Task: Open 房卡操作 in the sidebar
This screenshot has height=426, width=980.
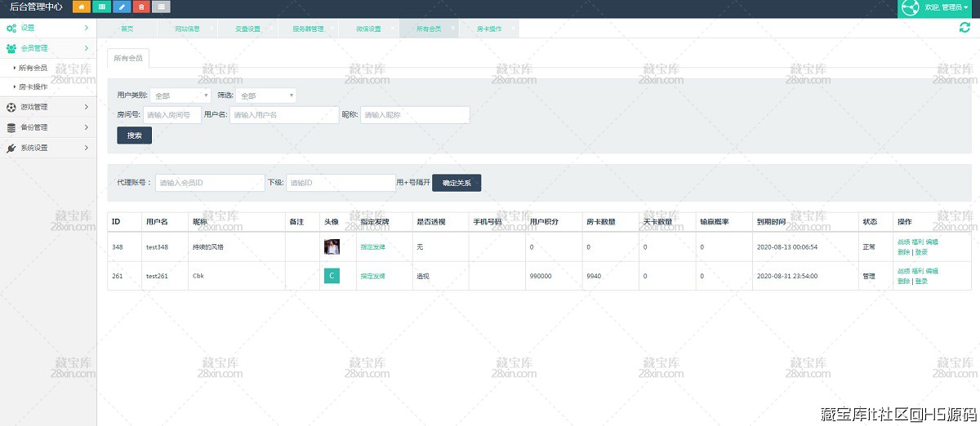Action: click(x=33, y=87)
